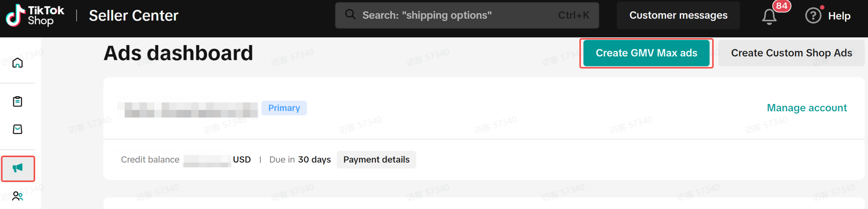Select the megaphone Ads icon in sidebar
The width and height of the screenshot is (868, 209).
pos(18,168)
